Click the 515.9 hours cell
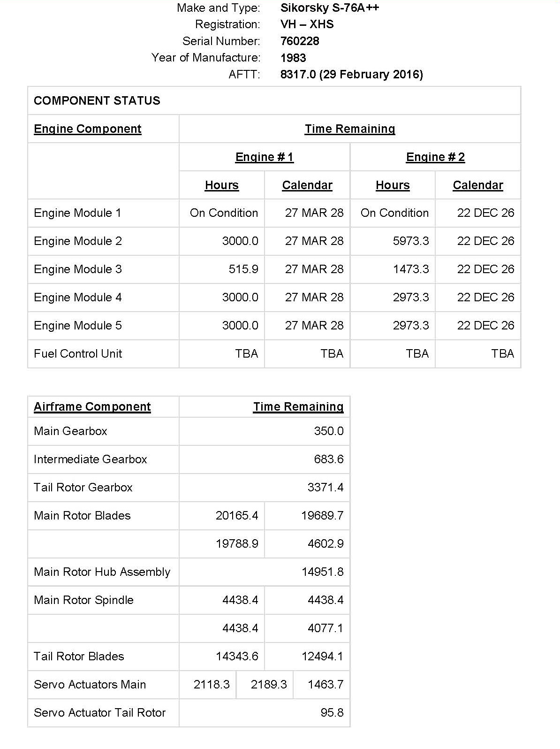The image size is (560, 749). pos(243,269)
